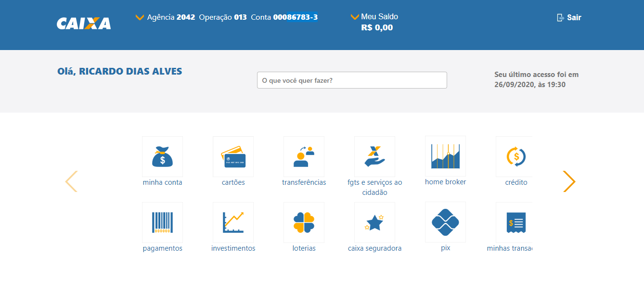Launch the home broker chart icon
644x281 pixels.
(x=445, y=156)
